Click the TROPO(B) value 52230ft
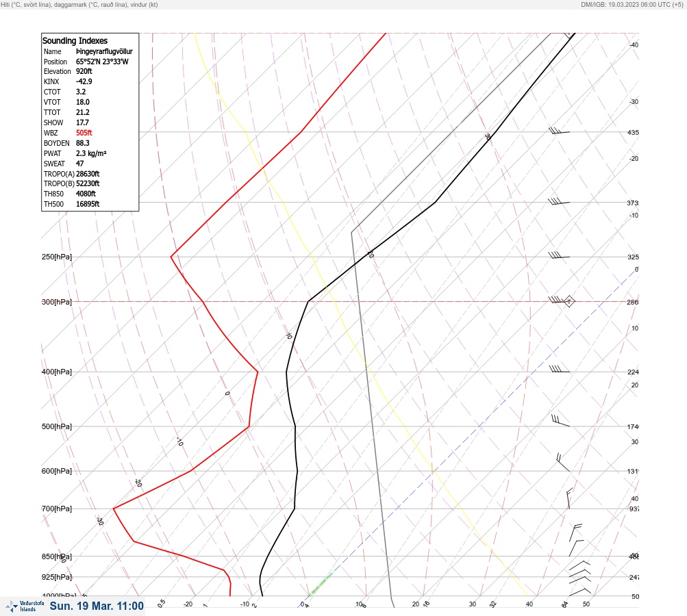The width and height of the screenshot is (687, 616). [88, 183]
